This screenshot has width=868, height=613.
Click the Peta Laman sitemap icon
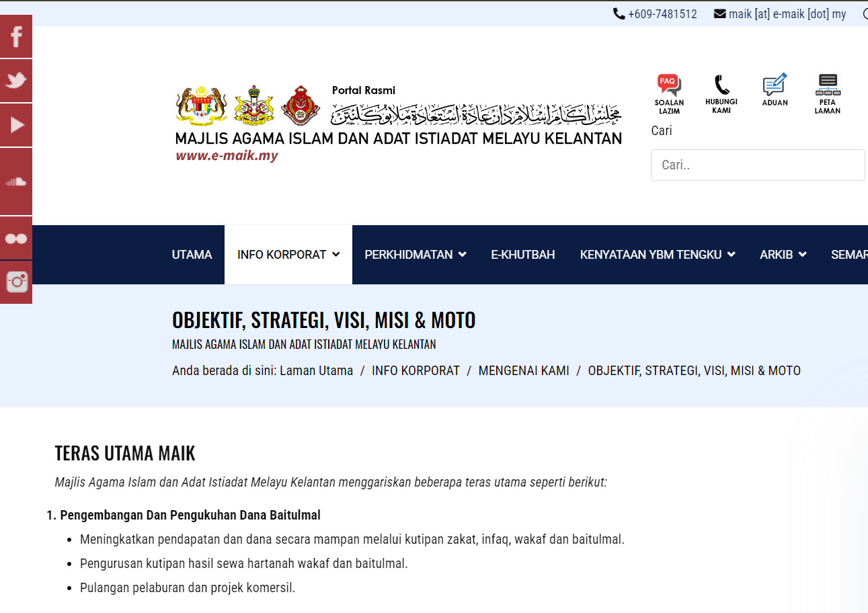[828, 94]
